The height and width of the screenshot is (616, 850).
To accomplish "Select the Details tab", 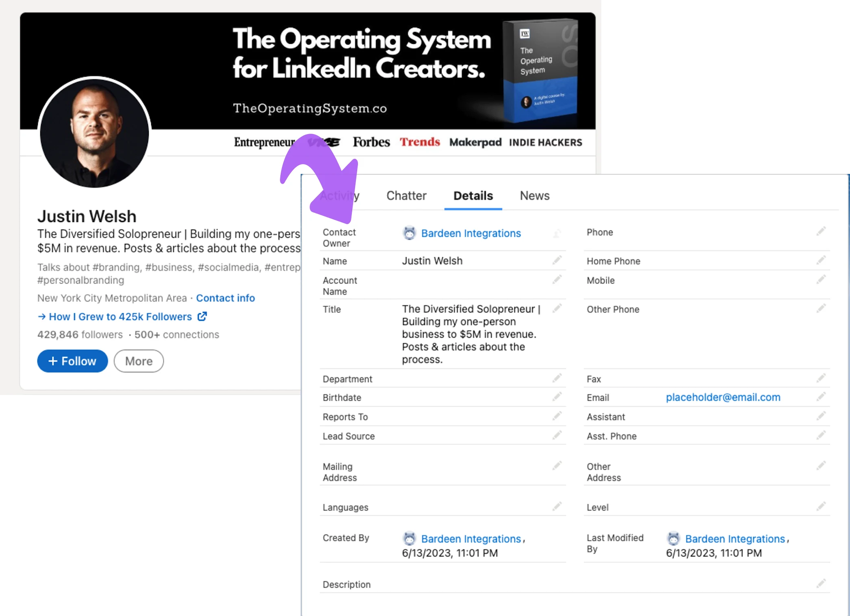I will pyautogui.click(x=473, y=195).
